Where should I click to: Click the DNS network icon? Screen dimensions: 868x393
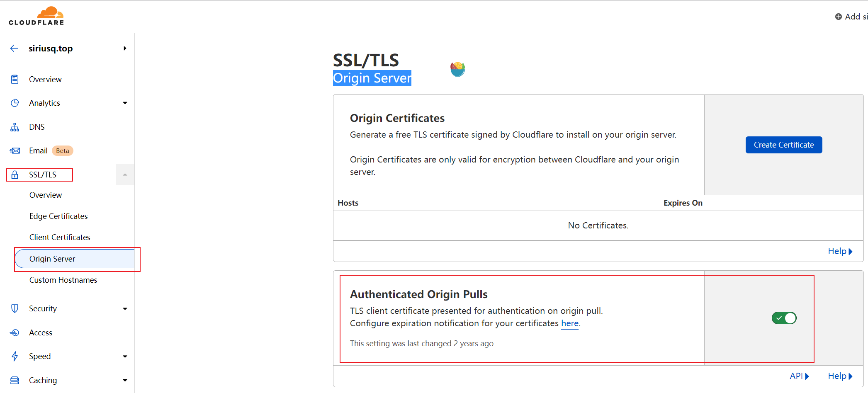[15, 127]
